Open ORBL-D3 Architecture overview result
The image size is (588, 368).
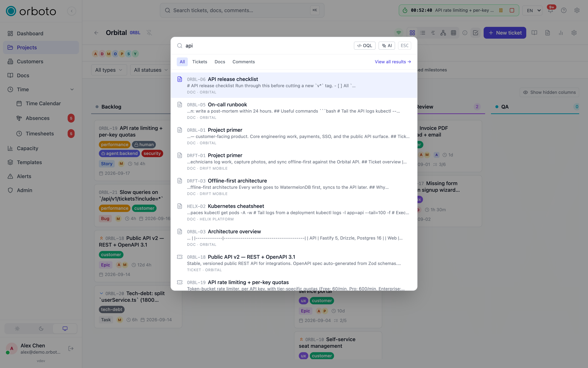(294, 238)
